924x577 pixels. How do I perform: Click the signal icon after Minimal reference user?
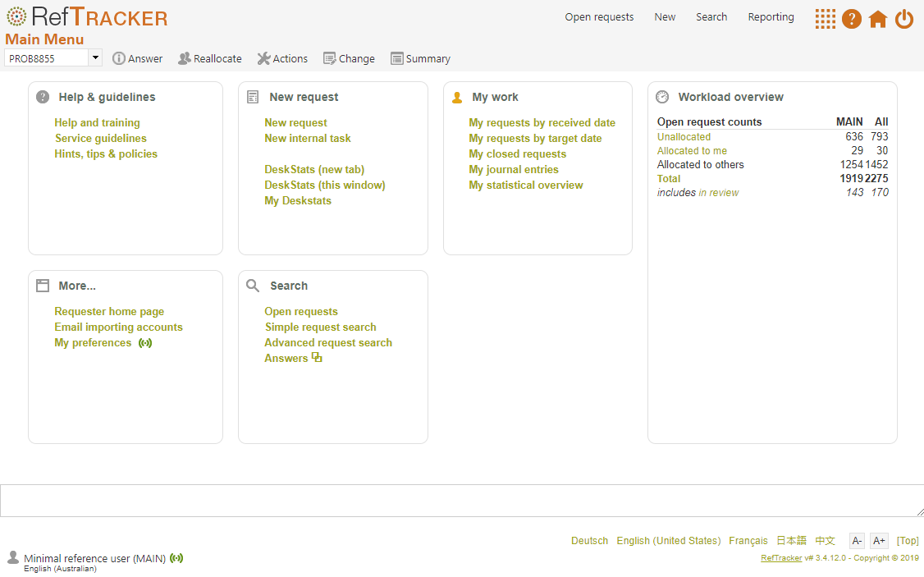[x=176, y=557]
